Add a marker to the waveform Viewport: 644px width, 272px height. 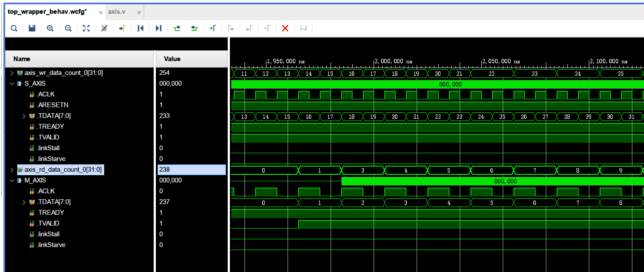(x=213, y=28)
